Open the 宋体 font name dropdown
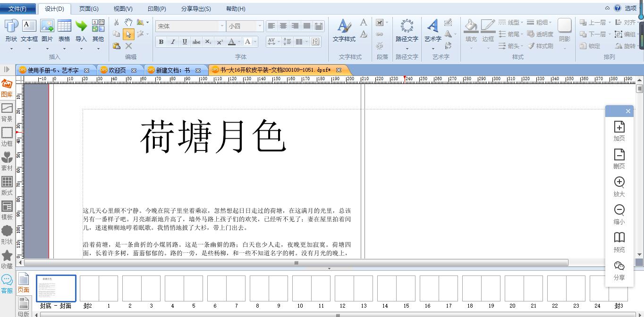This screenshot has width=644, height=317. pyautogui.click(x=191, y=26)
